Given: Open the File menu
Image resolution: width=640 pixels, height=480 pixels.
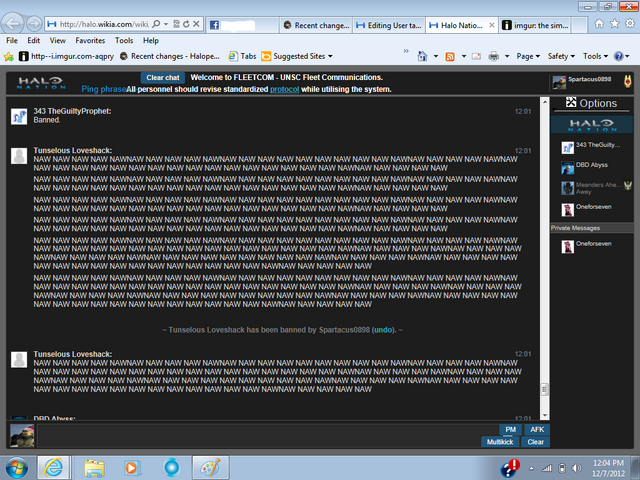Looking at the screenshot, I should 12,40.
